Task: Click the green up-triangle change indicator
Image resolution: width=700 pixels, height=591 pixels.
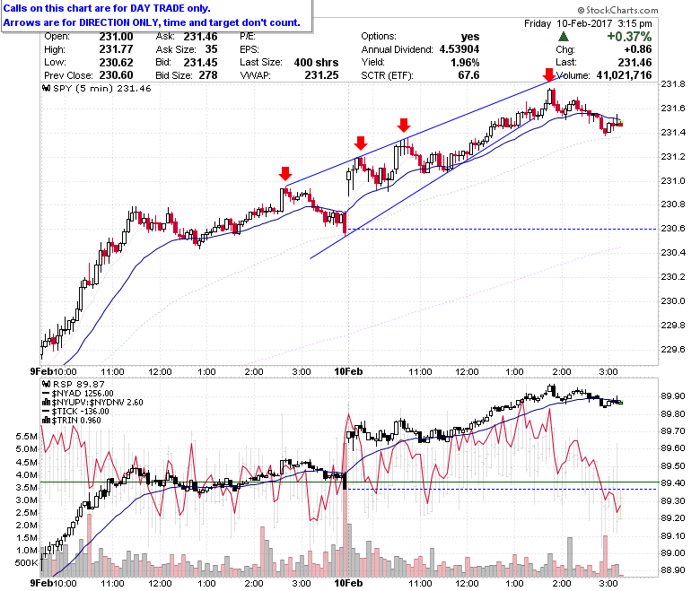Action: [563, 36]
